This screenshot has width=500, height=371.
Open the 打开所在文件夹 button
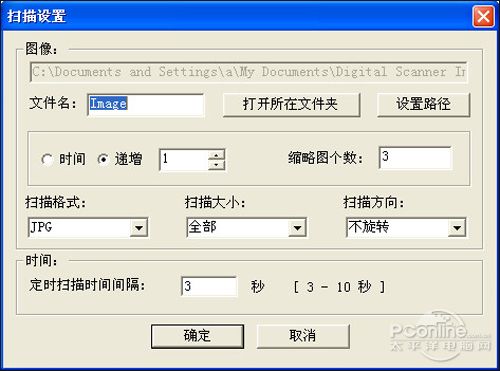pos(291,105)
